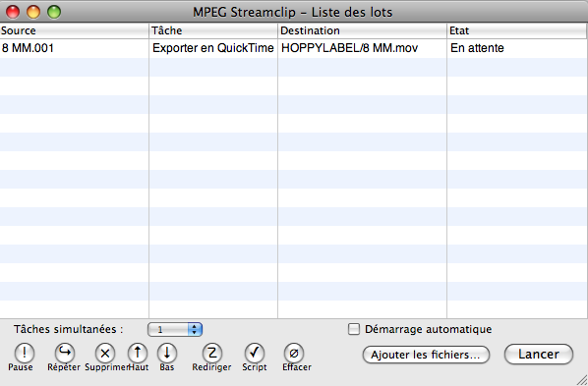This screenshot has height=386, width=588.
Task: Close the window with the red button
Action: [x=13, y=12]
